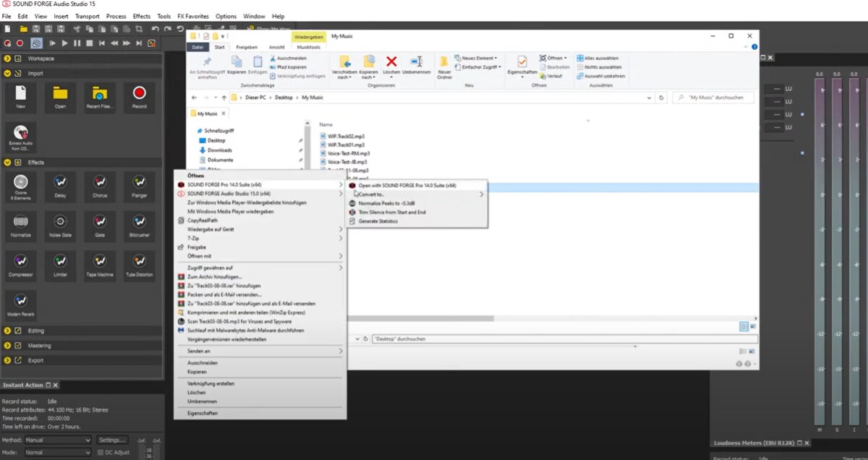
Task: Click Eigenschaften in the context menu
Action: (x=260, y=413)
